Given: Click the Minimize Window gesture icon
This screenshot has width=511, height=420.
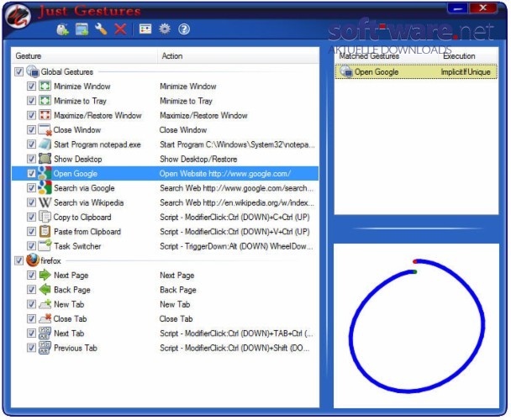Looking at the screenshot, I should pyautogui.click(x=45, y=87).
